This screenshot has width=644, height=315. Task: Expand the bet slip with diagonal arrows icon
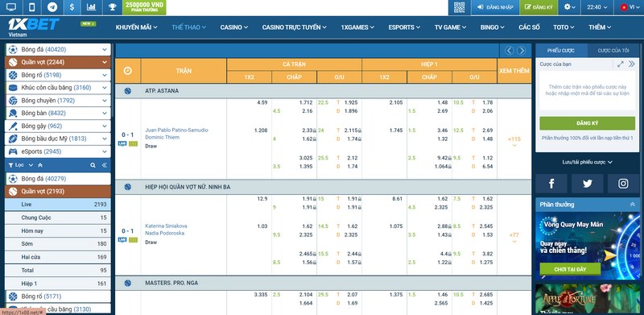pos(620,64)
